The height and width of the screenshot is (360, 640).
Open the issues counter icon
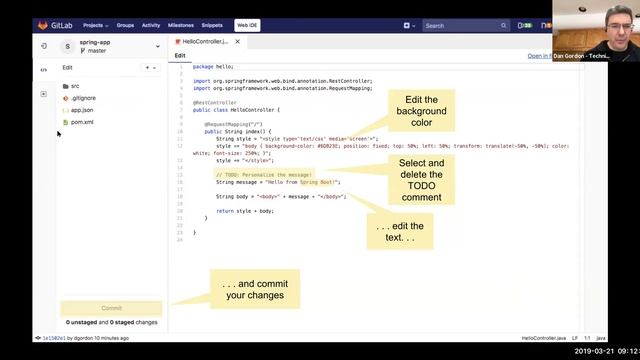coord(525,25)
